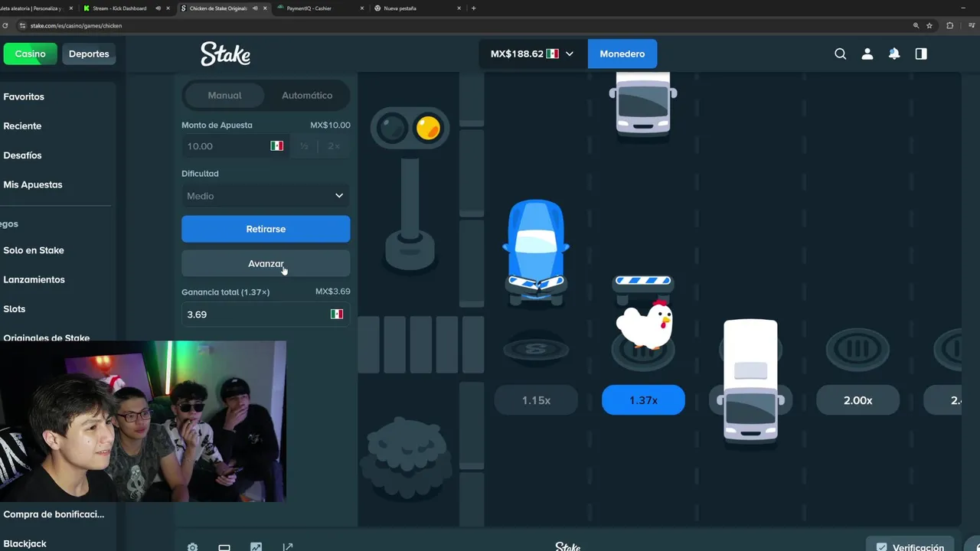The image size is (980, 551).
Task: Click the 1.15x multiplier tile
Action: click(536, 400)
